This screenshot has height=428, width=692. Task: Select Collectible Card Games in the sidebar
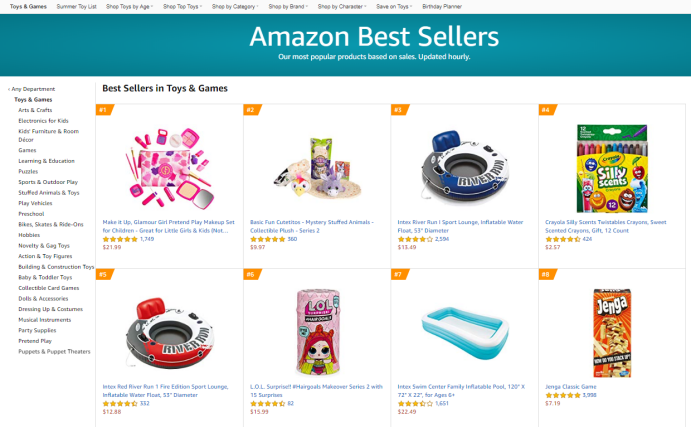(x=47, y=288)
